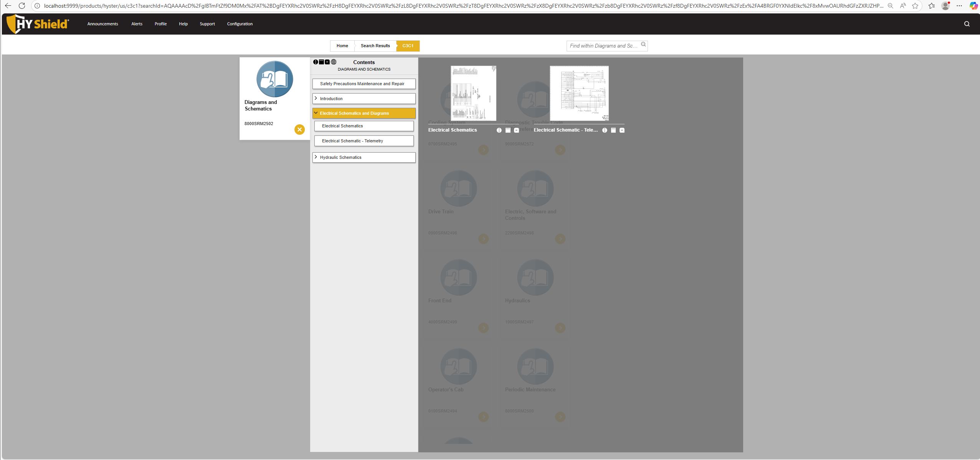Viewport: 980px width, 460px height.
Task: Click the search magnifier icon in the top bar
Action: 967,24
